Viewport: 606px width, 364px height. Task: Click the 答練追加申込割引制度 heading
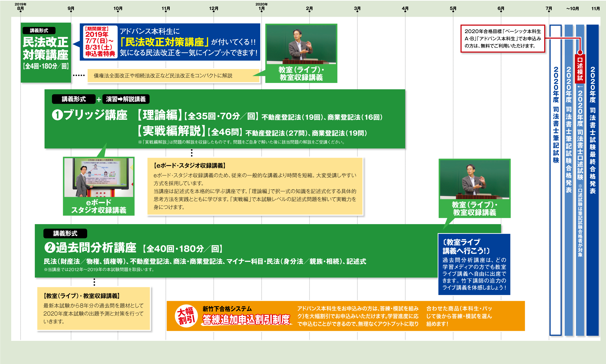(246, 320)
